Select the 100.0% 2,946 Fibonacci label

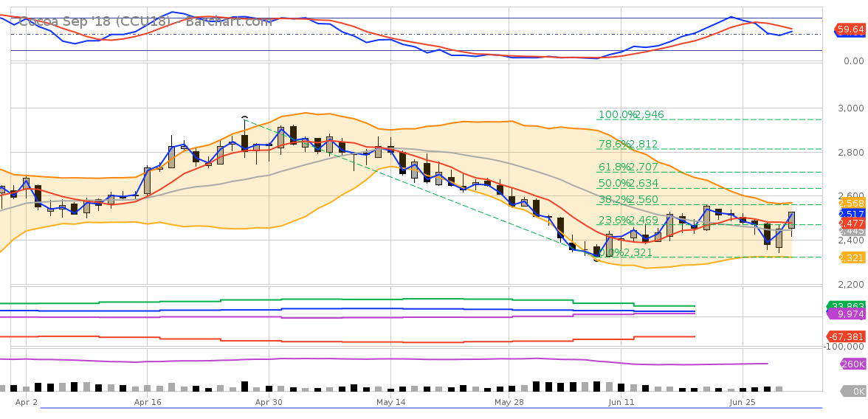point(631,114)
